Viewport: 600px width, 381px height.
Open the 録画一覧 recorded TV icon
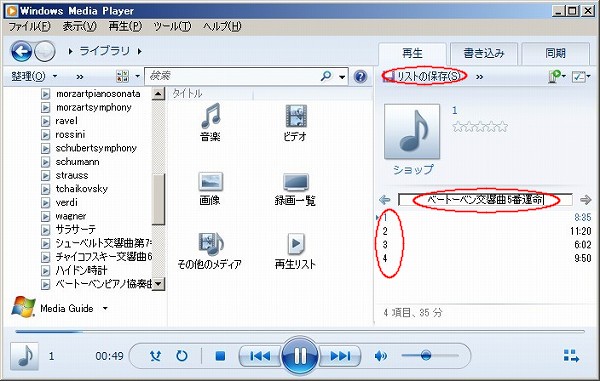pos(296,182)
